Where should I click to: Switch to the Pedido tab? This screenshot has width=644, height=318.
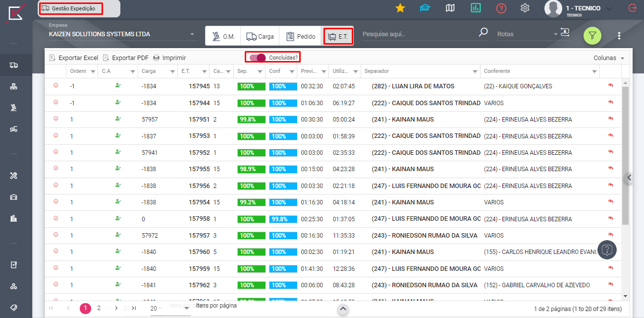click(x=300, y=36)
